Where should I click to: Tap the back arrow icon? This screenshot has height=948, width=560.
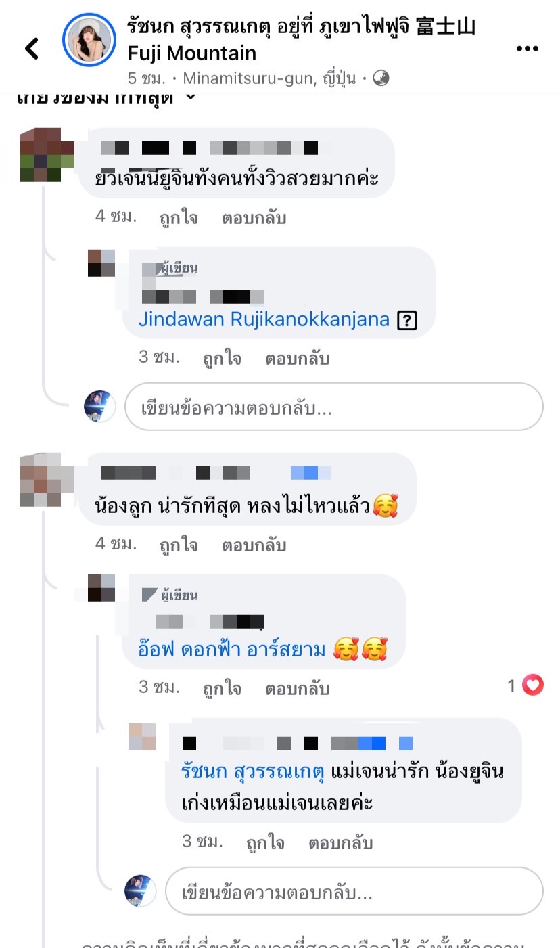pos(31,48)
